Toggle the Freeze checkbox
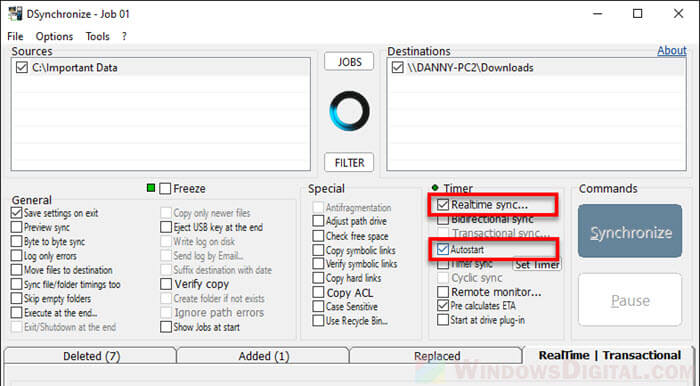Viewport: 700px width, 386px height. point(165,188)
